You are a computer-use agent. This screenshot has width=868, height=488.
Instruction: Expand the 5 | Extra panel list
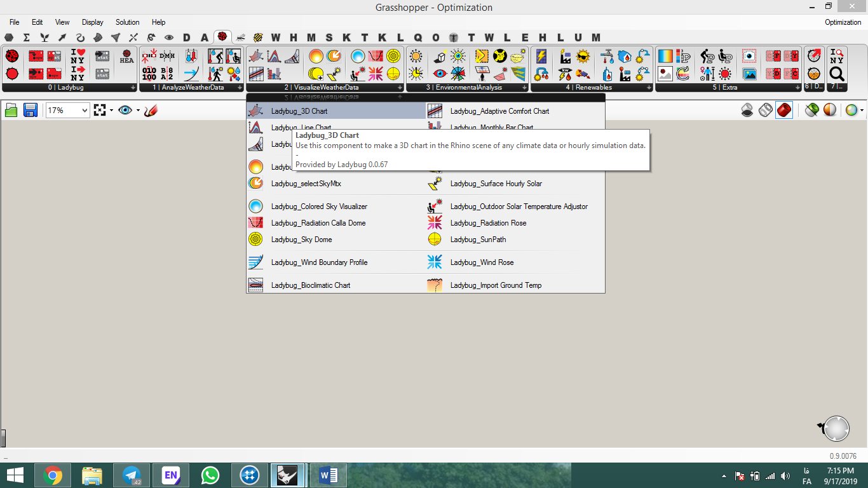[x=797, y=88]
